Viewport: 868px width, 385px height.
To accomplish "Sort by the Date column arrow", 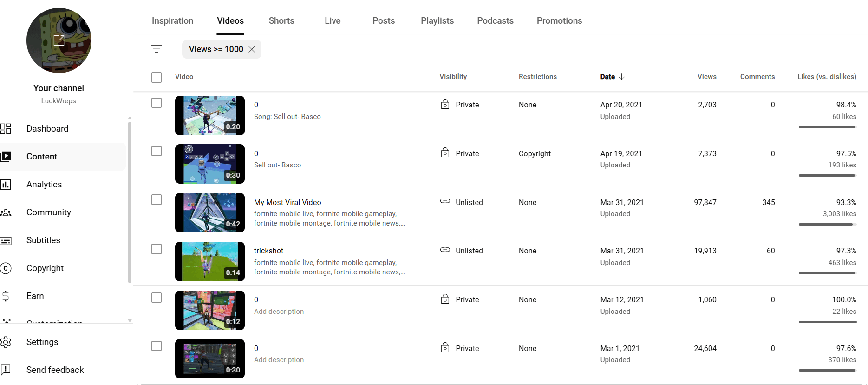I will pos(622,77).
